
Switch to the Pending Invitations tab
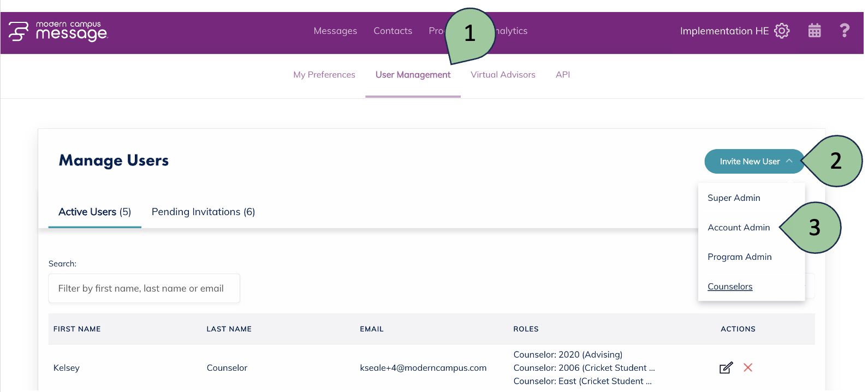pyautogui.click(x=203, y=212)
